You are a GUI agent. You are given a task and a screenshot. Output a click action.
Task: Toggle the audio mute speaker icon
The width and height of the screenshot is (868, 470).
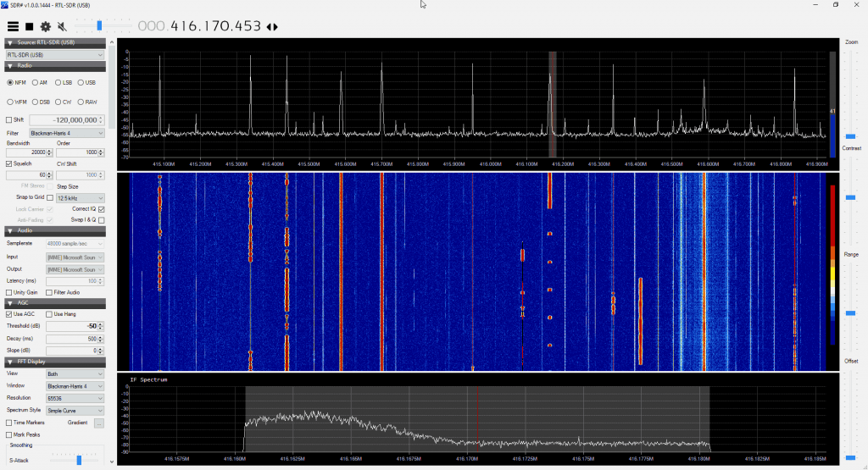[62, 27]
